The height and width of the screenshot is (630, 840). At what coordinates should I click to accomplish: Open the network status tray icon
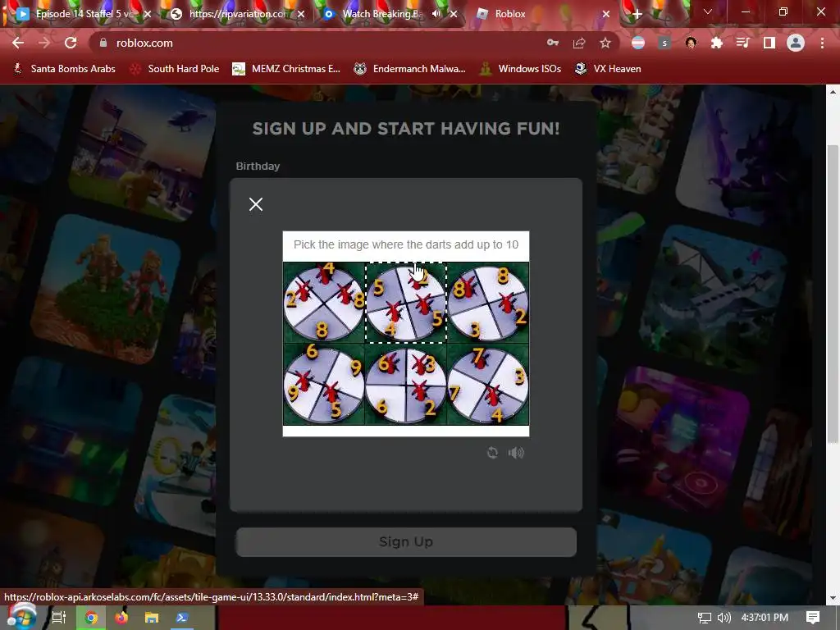(705, 618)
